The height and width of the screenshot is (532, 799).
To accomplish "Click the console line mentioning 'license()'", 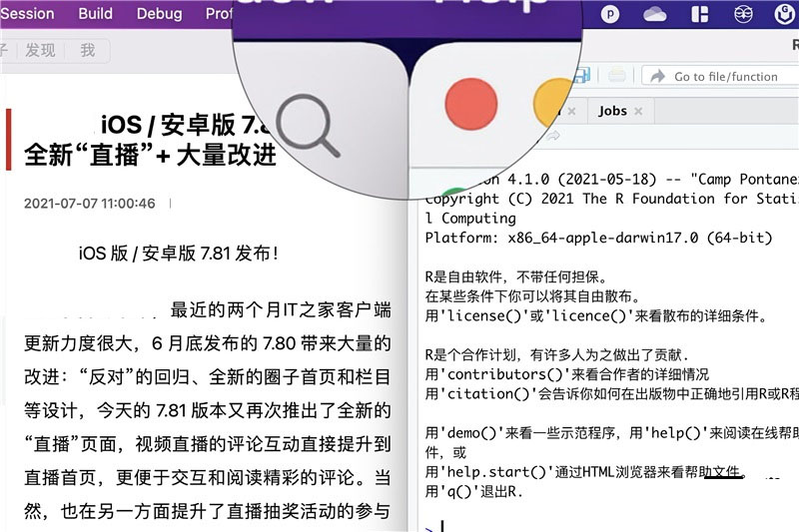I will [596, 315].
